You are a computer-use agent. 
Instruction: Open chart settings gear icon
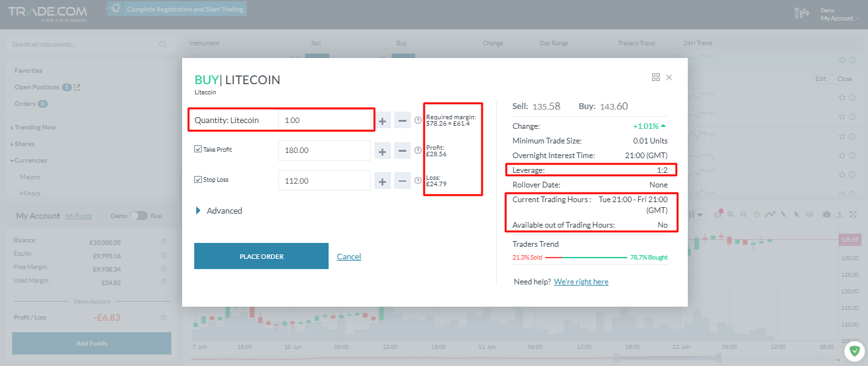click(757, 215)
